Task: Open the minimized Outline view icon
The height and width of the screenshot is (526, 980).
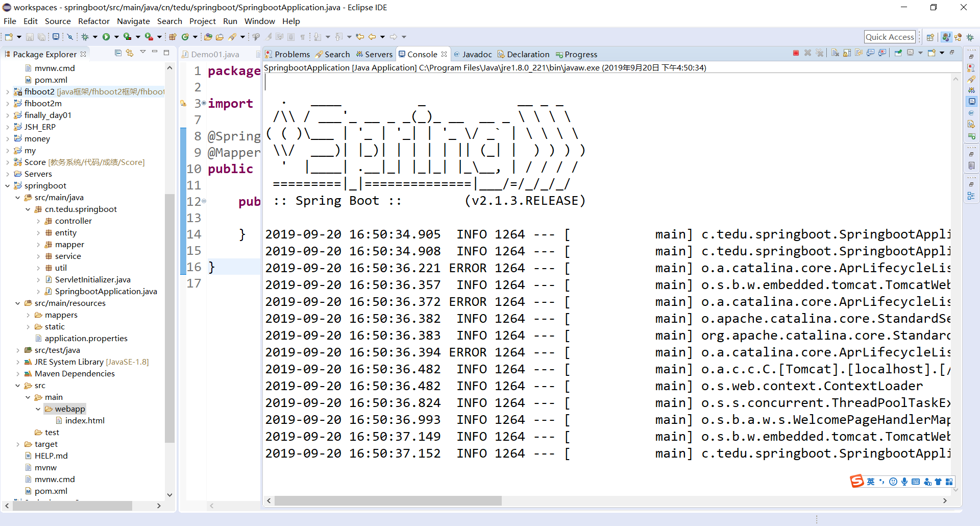Action: pos(971,196)
